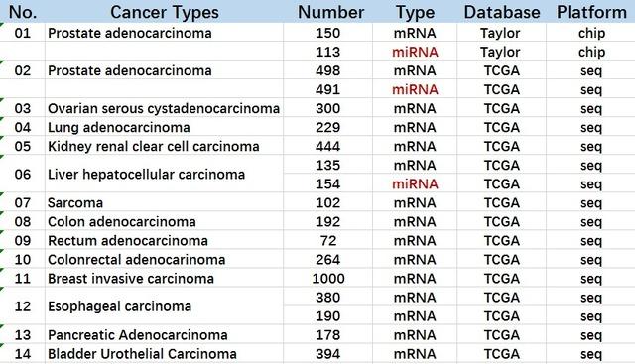Click the red miRNA cell beside 491
The height and width of the screenshot is (364, 635).
click(x=415, y=89)
